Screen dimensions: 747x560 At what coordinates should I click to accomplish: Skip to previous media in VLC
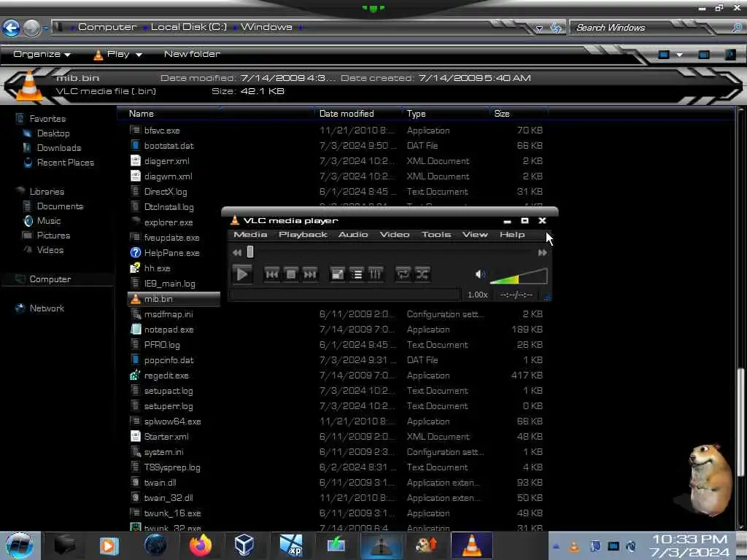point(272,274)
